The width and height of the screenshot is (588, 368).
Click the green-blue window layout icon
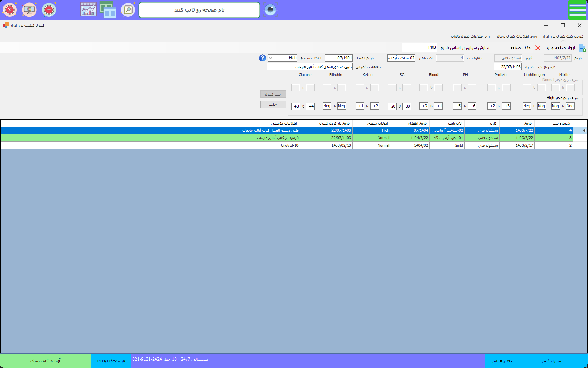(x=108, y=10)
